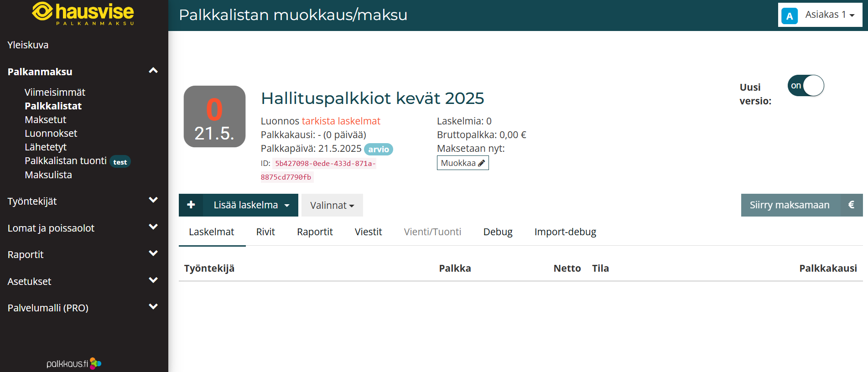Switch to the Laskelmat tab
868x372 pixels.
(x=212, y=232)
